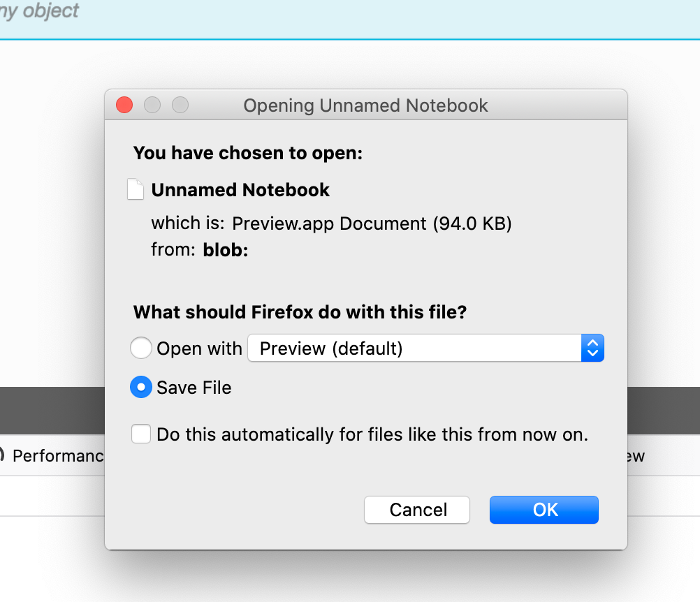Click the "Unnamed Notebook" filename text
The height and width of the screenshot is (602, 700).
click(240, 189)
